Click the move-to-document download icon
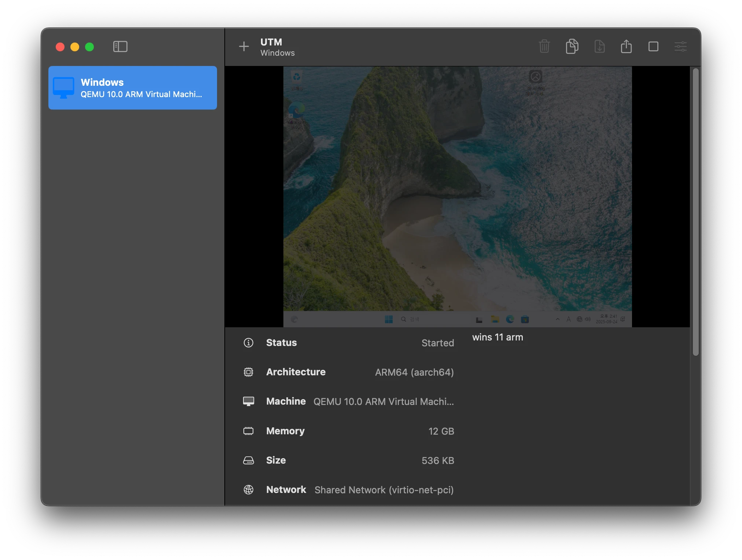742x560 pixels. click(599, 47)
